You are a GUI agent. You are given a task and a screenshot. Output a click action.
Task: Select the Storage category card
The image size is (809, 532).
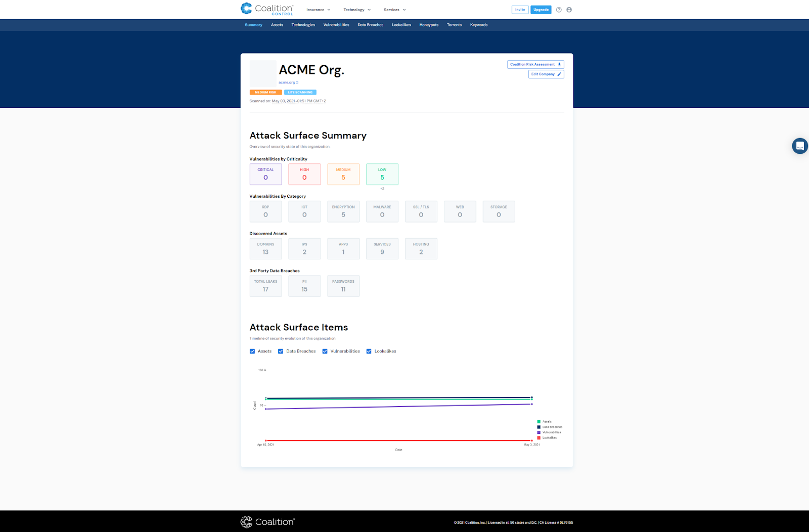point(499,211)
